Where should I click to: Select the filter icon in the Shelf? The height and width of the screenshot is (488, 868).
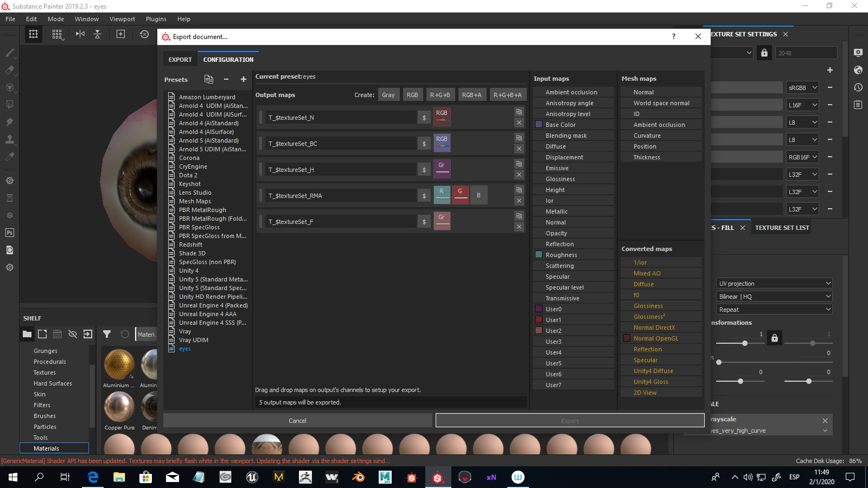[x=107, y=334]
